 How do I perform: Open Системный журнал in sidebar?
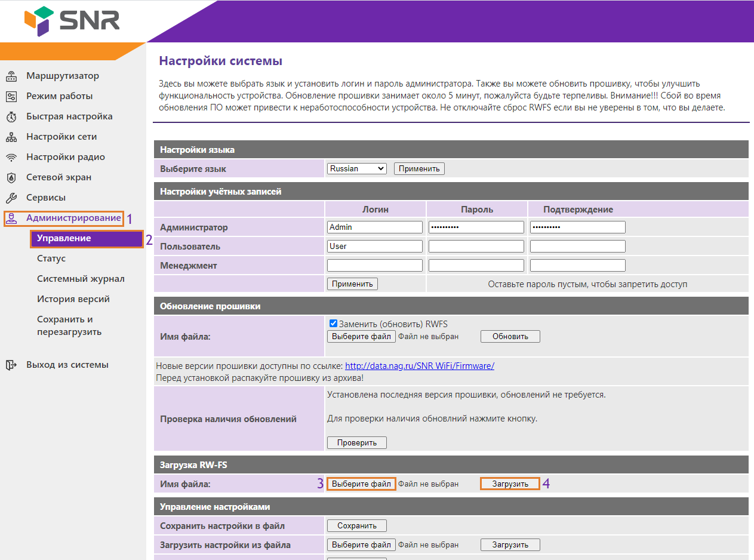(x=81, y=279)
